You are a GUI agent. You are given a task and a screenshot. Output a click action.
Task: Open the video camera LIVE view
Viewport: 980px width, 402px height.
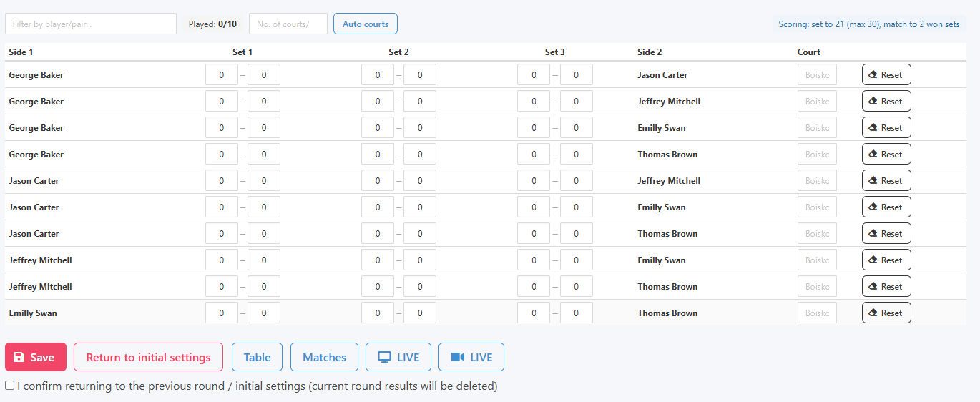point(471,357)
